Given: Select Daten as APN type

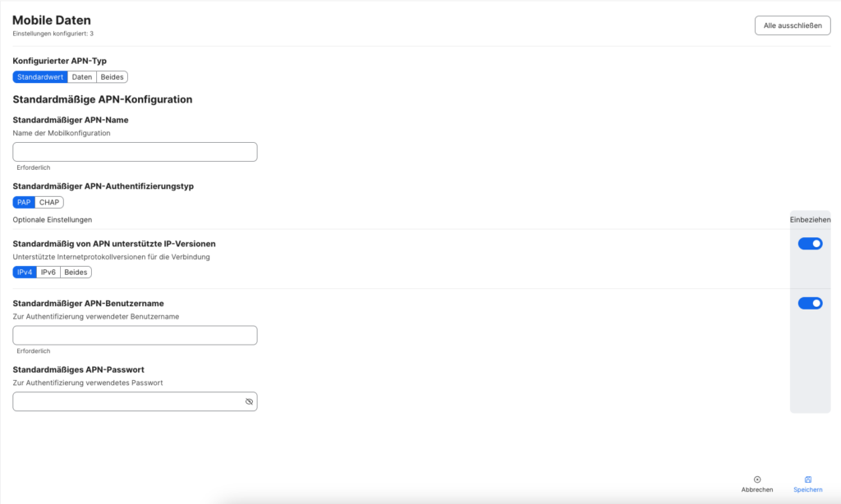Looking at the screenshot, I should (x=82, y=77).
